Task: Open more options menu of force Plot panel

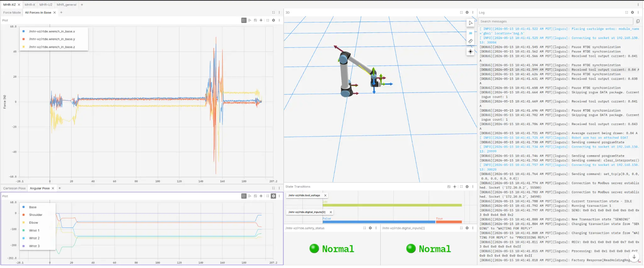Action: click(279, 20)
